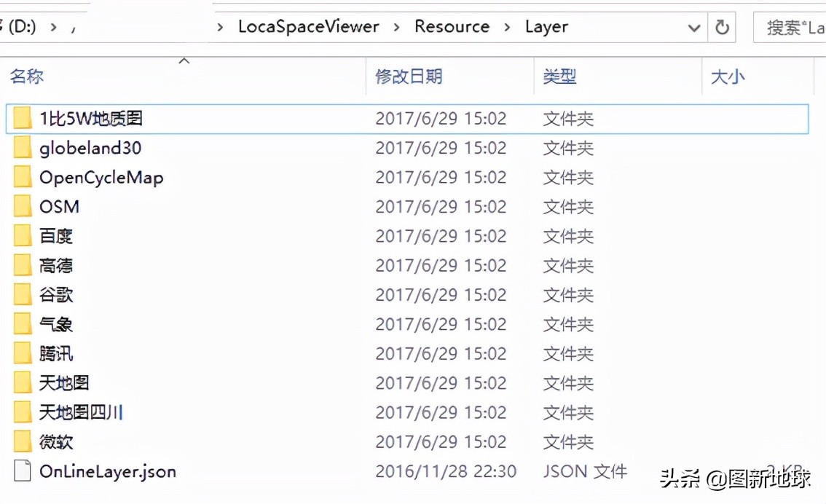Click the JSON 文件 type cell
The image size is (826, 504).
pyautogui.click(x=585, y=471)
